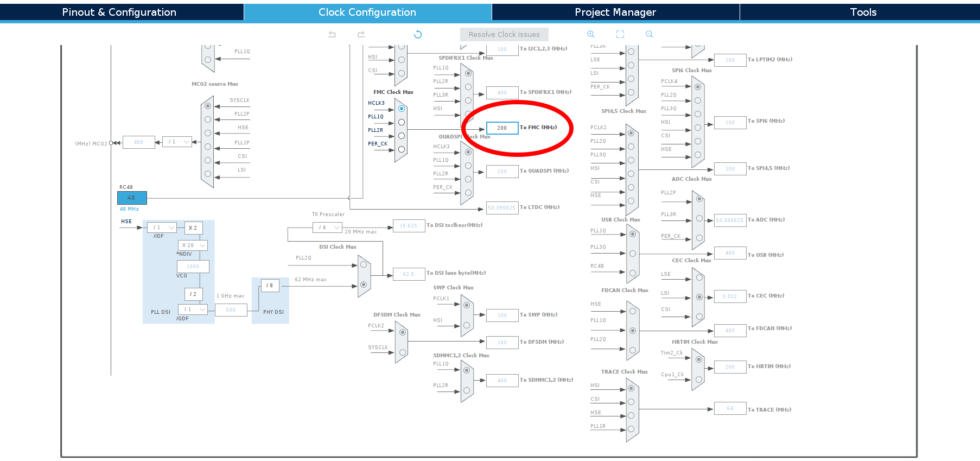Click the RC48 value box showing 48
980x461 pixels.
tap(132, 198)
